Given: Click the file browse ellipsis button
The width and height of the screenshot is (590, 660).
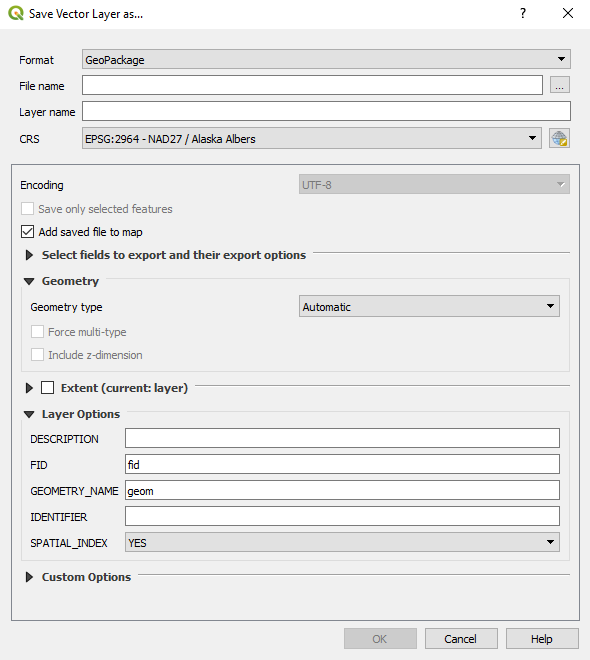Looking at the screenshot, I should point(560,85).
